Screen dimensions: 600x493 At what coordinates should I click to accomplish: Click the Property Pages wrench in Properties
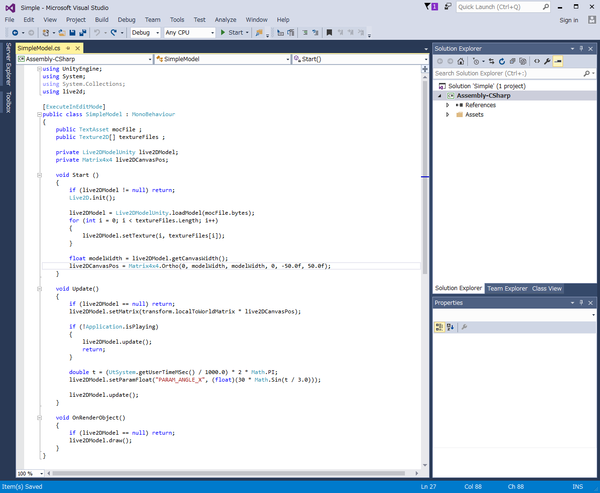point(464,327)
